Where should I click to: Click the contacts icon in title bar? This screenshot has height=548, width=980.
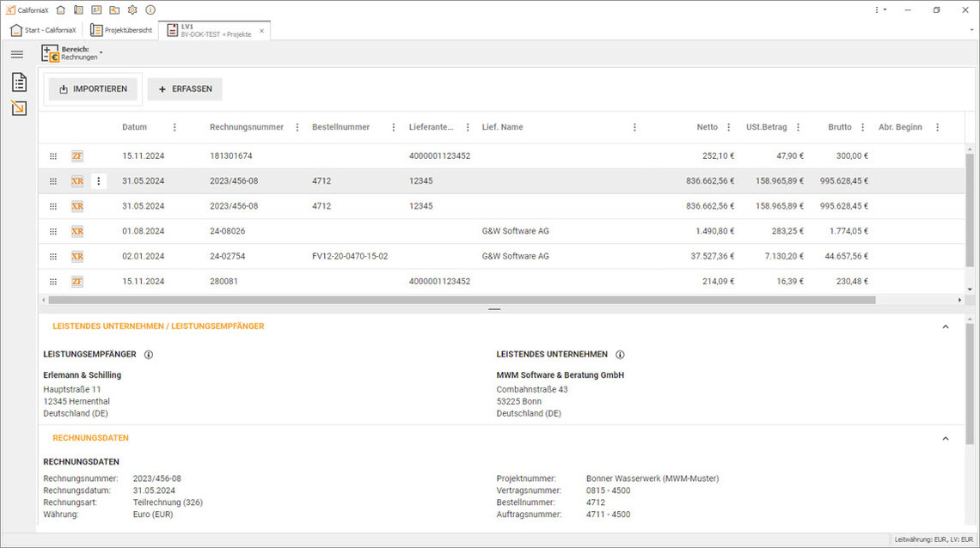tap(96, 10)
